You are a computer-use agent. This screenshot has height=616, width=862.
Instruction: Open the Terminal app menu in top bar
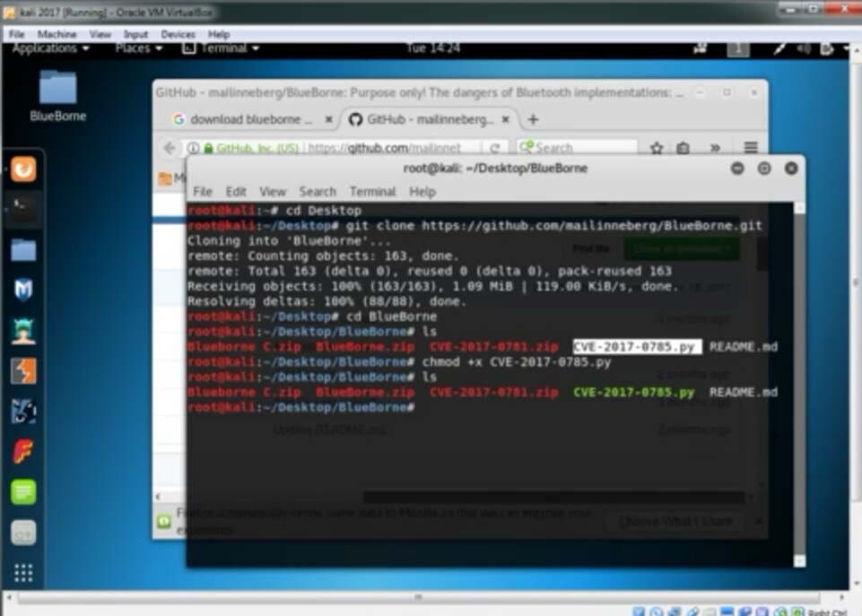tap(221, 48)
